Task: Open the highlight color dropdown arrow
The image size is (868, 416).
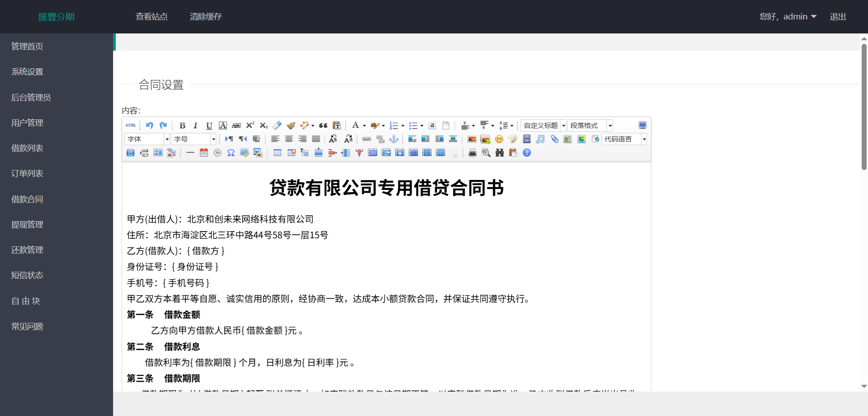Action: point(384,126)
